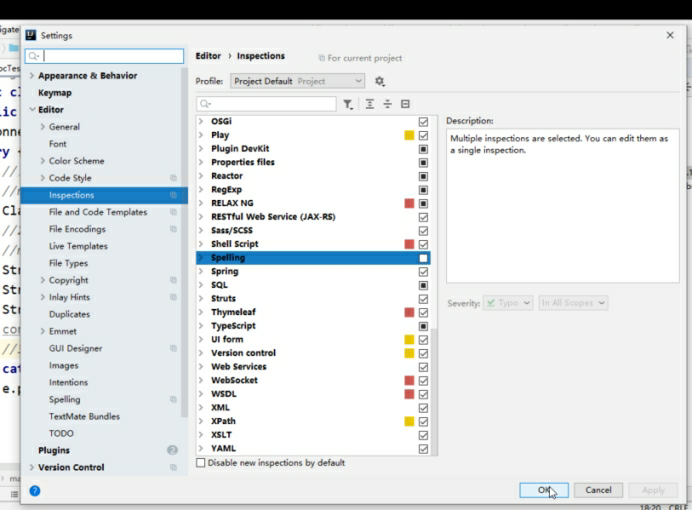Open the In All Scopes dropdown
The image size is (693, 510).
pyautogui.click(x=573, y=303)
